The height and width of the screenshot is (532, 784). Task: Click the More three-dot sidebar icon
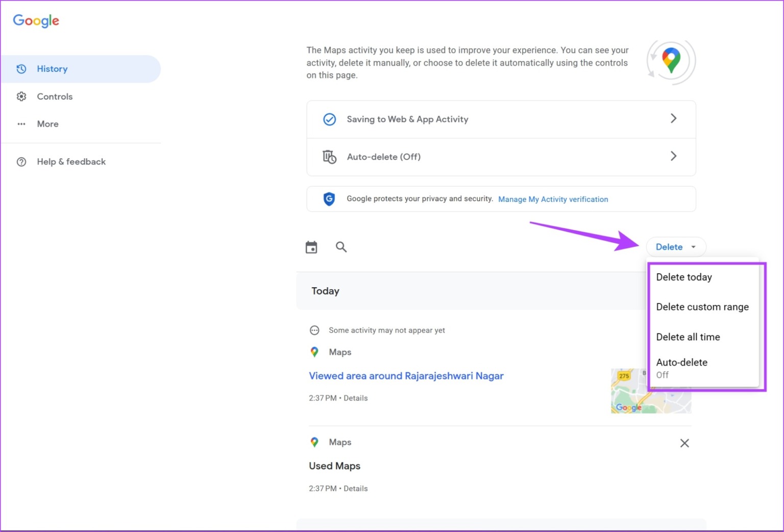click(21, 124)
